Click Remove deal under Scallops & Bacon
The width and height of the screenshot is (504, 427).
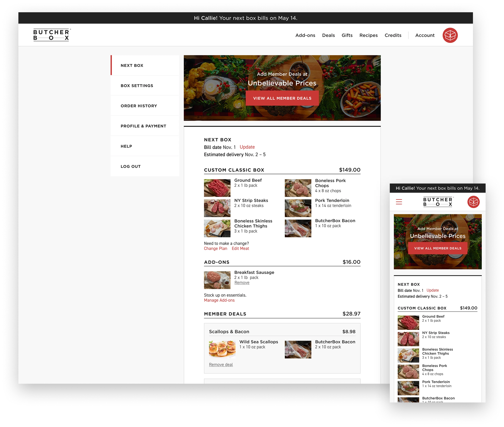tap(221, 364)
